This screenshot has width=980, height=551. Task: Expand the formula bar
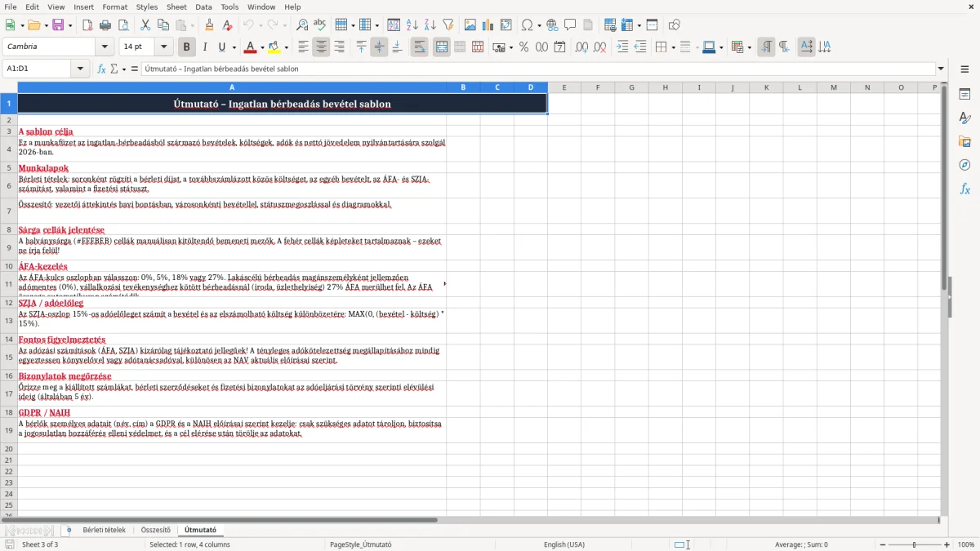coord(941,69)
